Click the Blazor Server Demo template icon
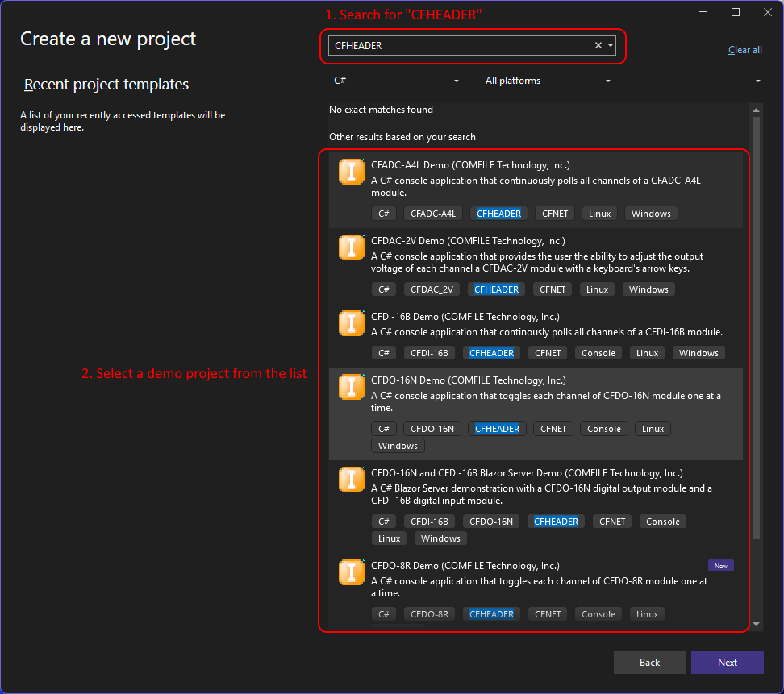The width and height of the screenshot is (784, 694). 352,480
